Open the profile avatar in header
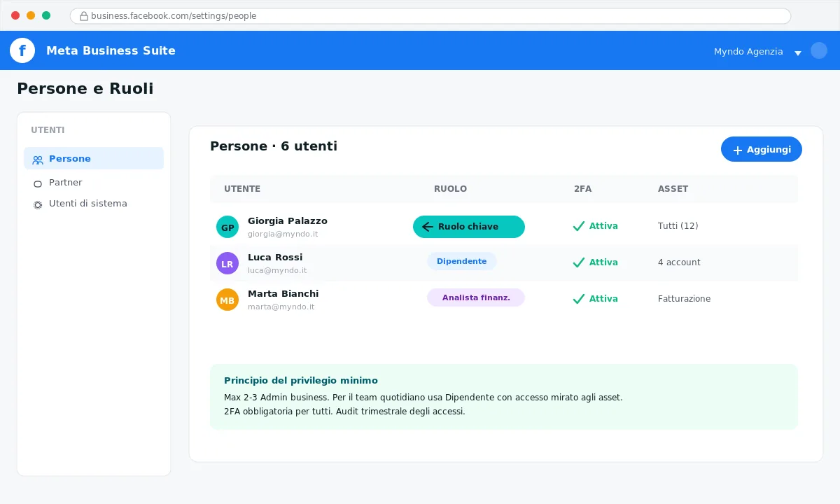Screen dimensions: 840x504 [819, 50]
